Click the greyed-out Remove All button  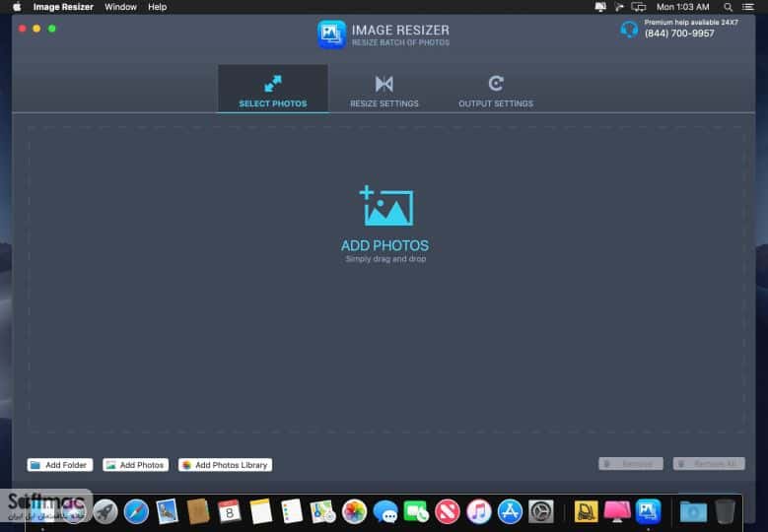[x=709, y=463]
